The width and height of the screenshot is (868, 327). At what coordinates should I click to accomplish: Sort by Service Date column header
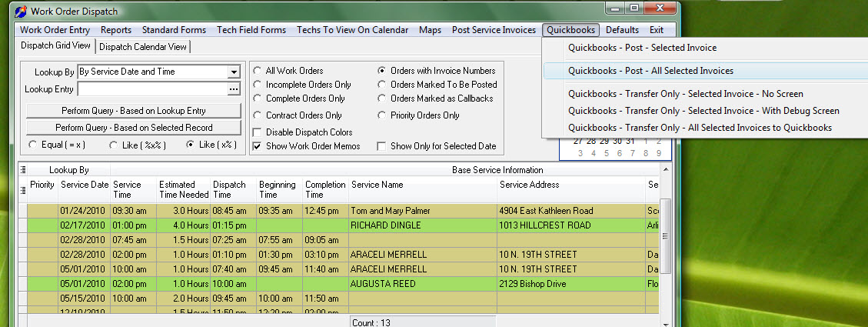[x=85, y=189]
